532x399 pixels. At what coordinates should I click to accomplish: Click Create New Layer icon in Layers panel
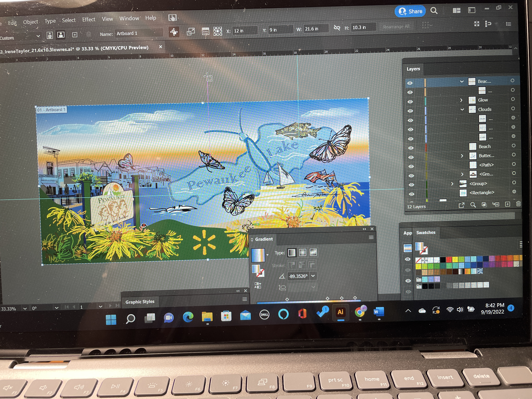tap(507, 204)
